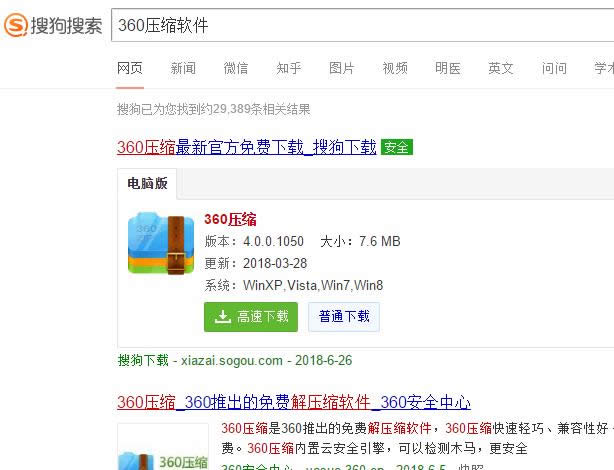Focus the search input box
This screenshot has height=470, width=614.
pyautogui.click(x=363, y=25)
